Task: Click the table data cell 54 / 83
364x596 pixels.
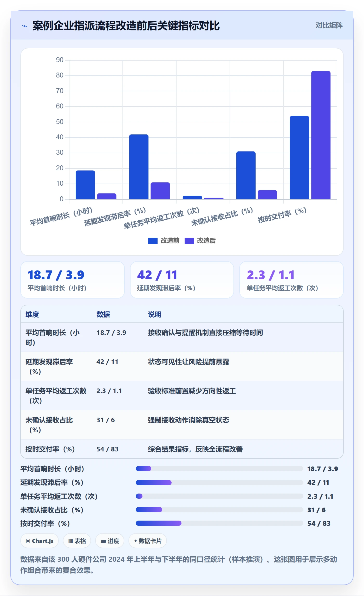Action: tap(107, 449)
